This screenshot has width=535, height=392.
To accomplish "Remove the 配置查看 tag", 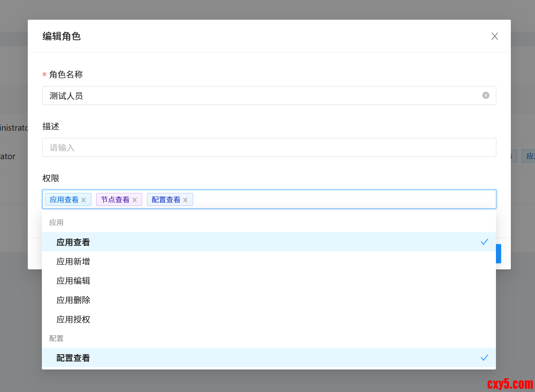I will tap(185, 200).
